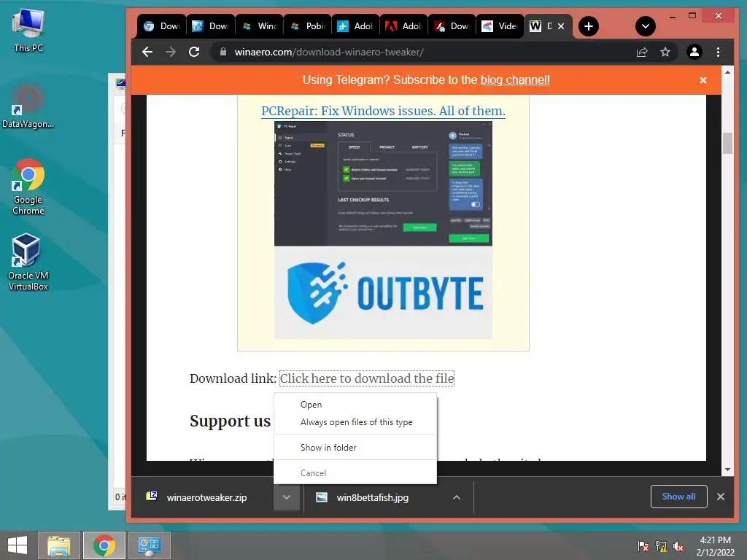Click the scrollbar down arrow
747x560 pixels.
[727, 470]
